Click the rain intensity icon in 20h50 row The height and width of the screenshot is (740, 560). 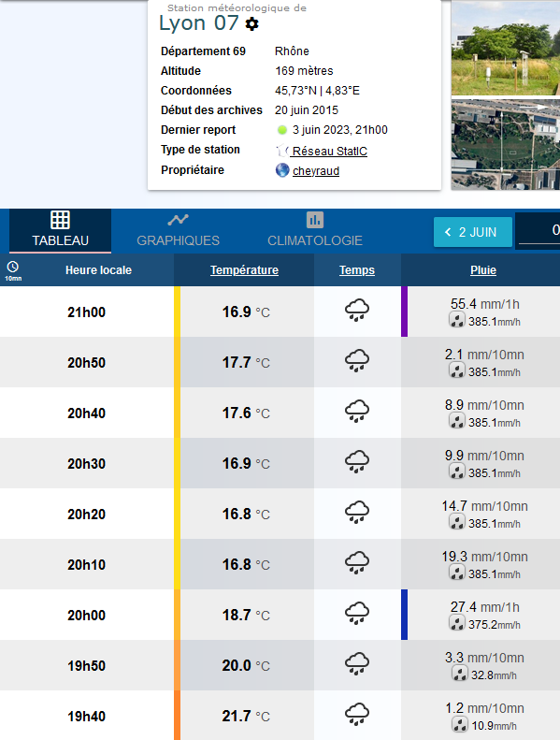456,371
